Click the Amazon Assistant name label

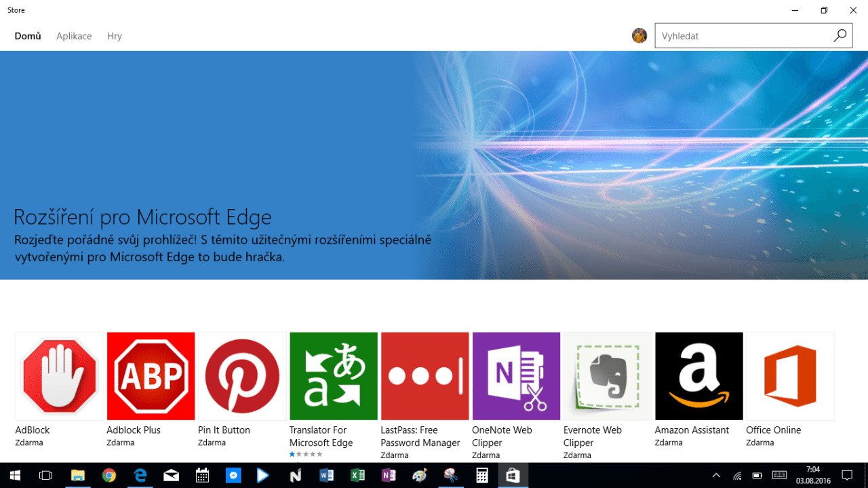(x=692, y=430)
